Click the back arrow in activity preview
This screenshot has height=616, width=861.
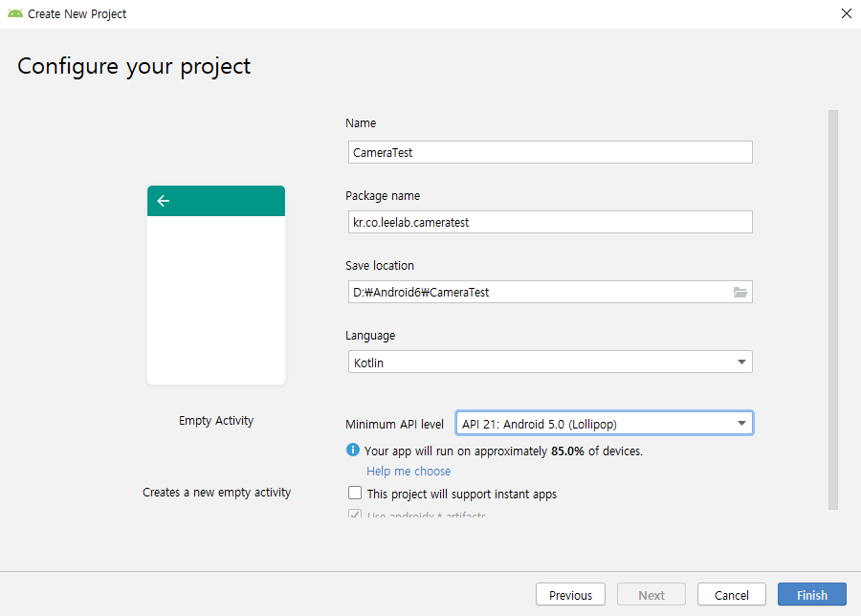point(164,201)
